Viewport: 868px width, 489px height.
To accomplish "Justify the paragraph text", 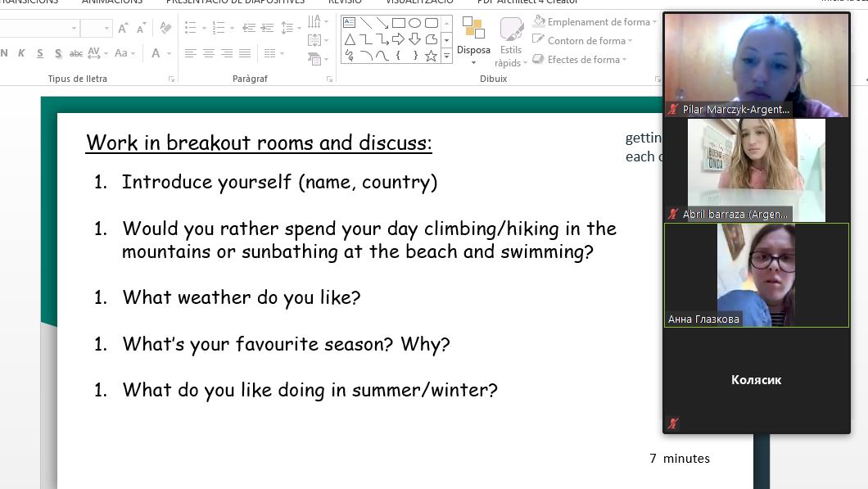I will (245, 53).
